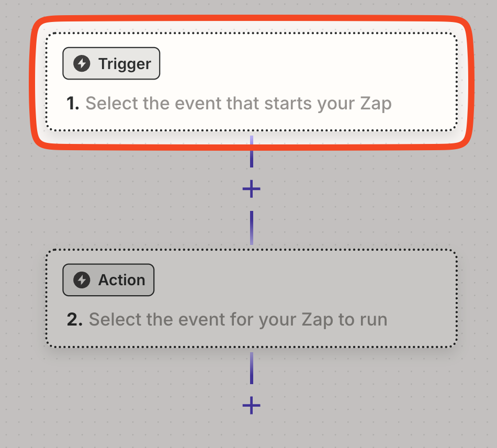The width and height of the screenshot is (497, 448).
Task: Select the Action badge button
Action: [108, 280]
